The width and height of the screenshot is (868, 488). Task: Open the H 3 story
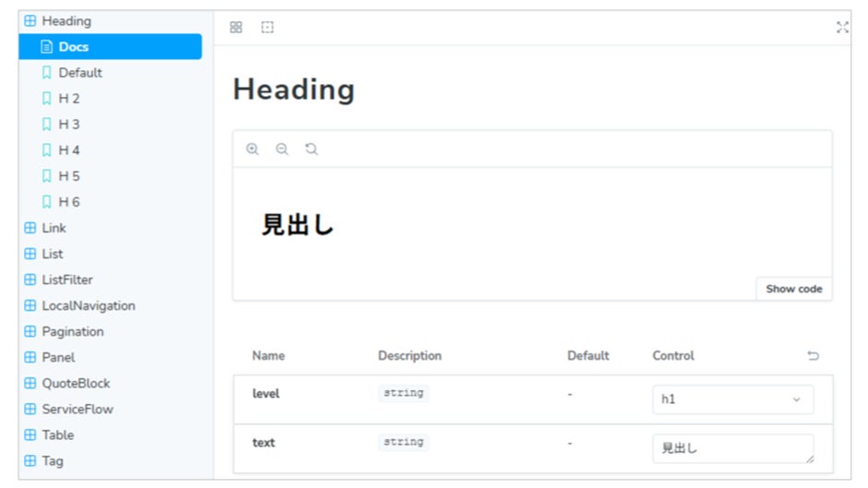(69, 125)
